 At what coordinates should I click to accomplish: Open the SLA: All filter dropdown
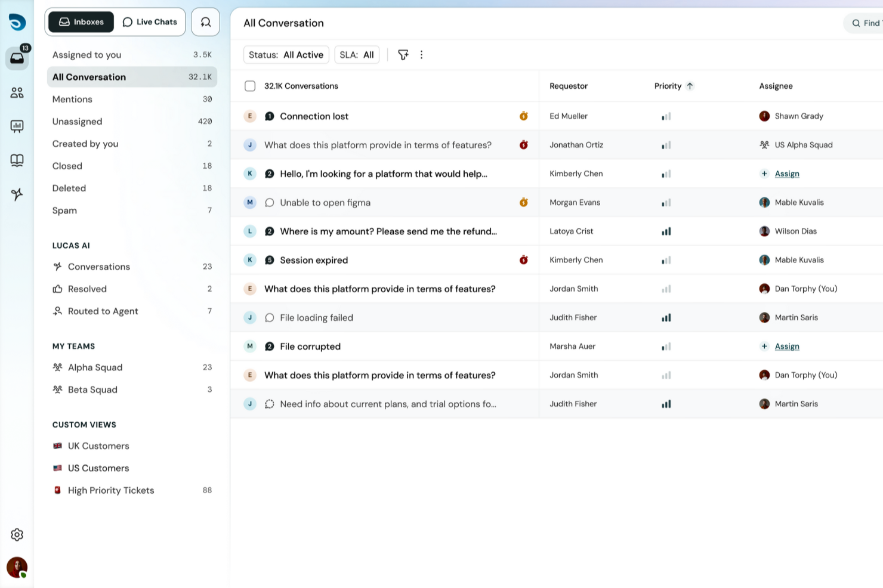click(357, 54)
